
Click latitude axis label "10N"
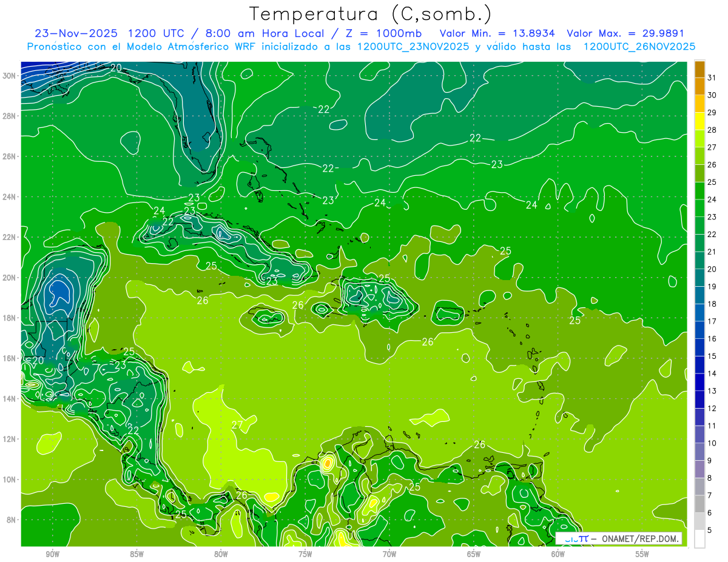click(x=10, y=480)
